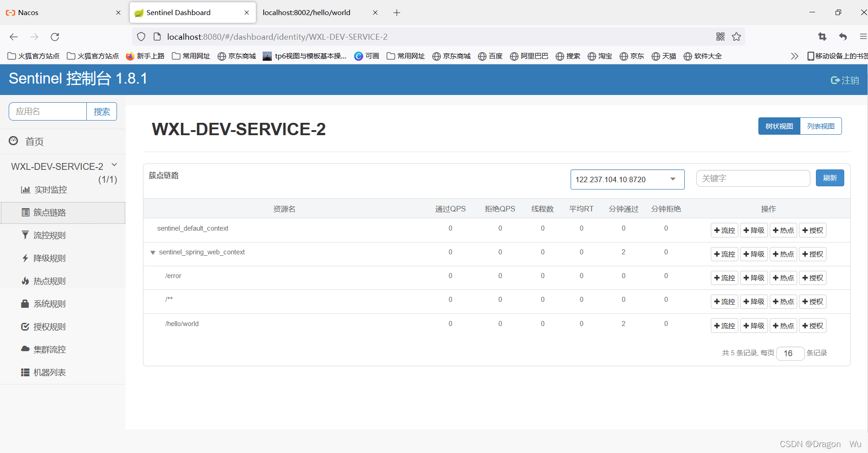
Task: Open the QR code icon in address bar
Action: (720, 37)
